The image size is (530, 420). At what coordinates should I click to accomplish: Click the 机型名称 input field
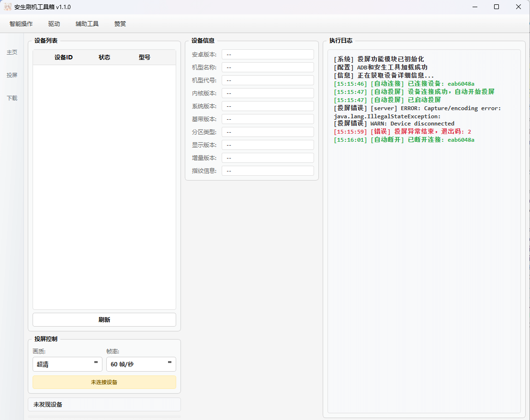[x=268, y=67]
